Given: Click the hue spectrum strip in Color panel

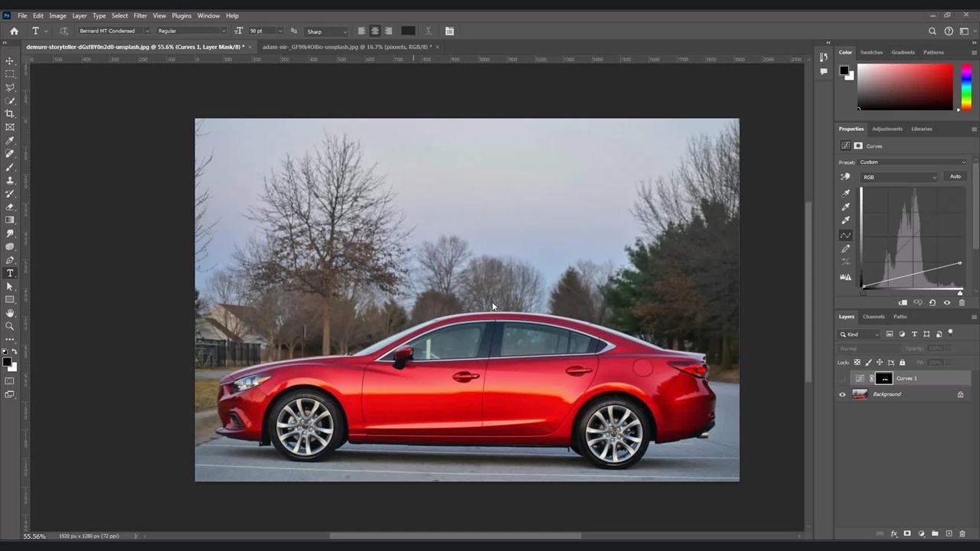Looking at the screenshot, I should point(966,86).
